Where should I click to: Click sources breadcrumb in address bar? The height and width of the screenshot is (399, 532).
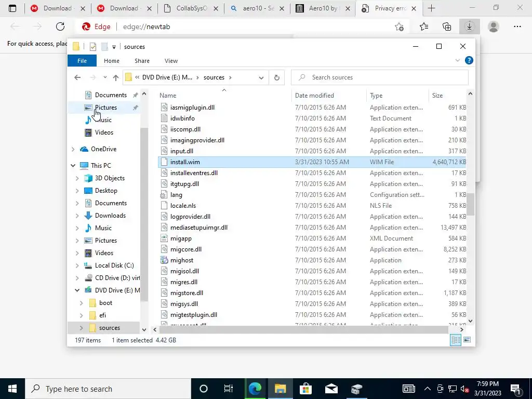coord(214,77)
